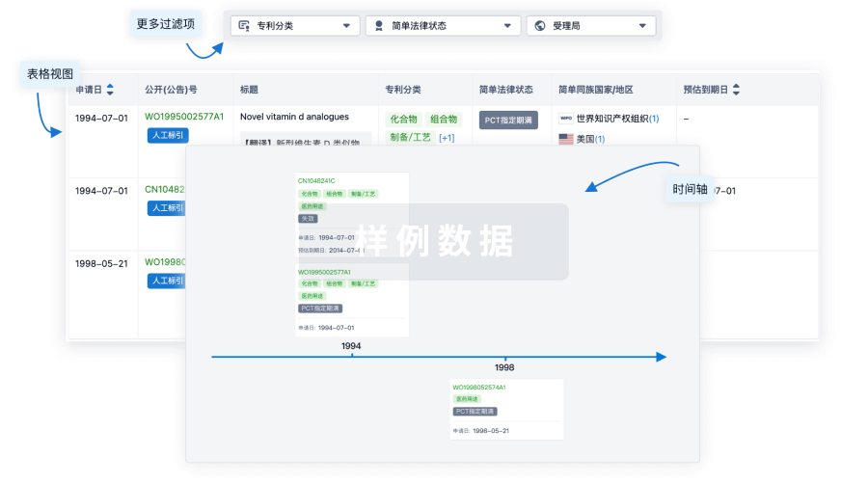Click the 1994 marker on timeline

coord(351,346)
